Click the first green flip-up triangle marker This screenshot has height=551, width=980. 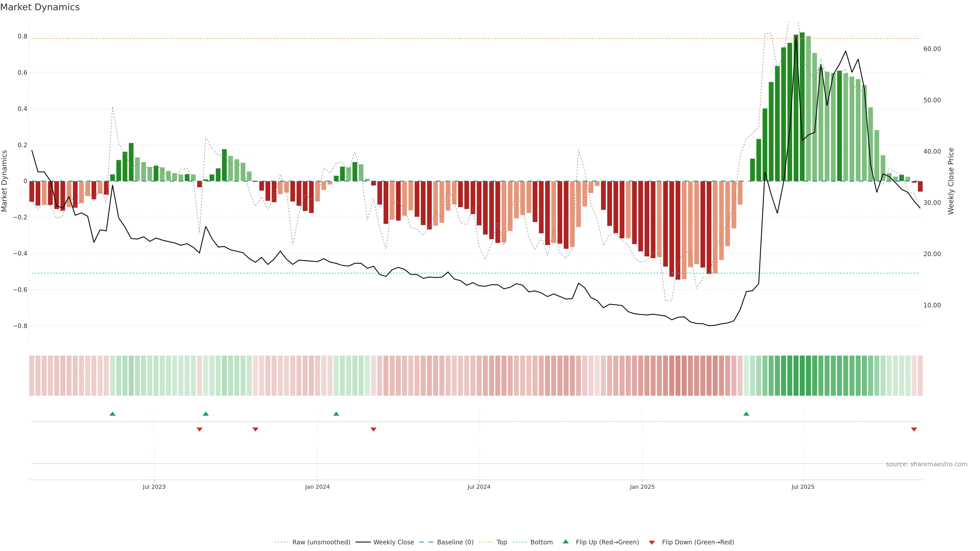coord(112,414)
